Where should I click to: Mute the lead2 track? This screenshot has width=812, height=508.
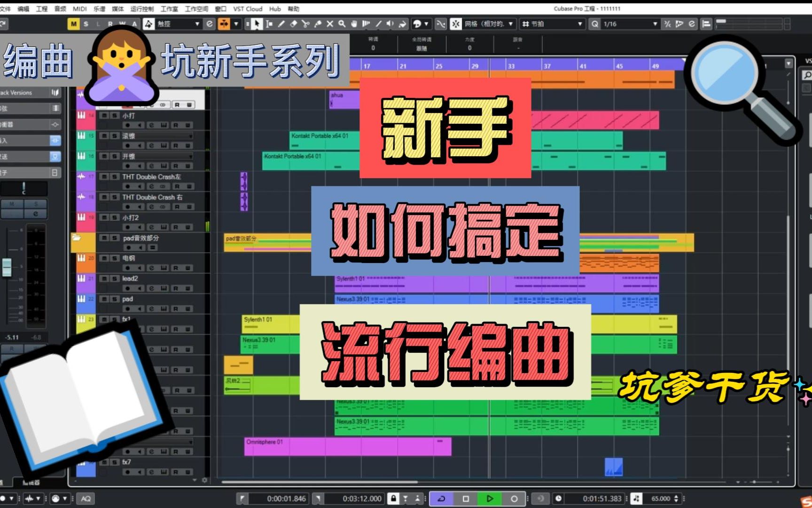point(104,278)
